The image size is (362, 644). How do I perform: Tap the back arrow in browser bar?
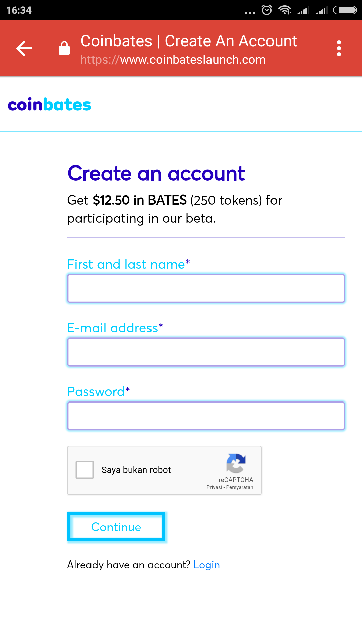click(x=24, y=48)
